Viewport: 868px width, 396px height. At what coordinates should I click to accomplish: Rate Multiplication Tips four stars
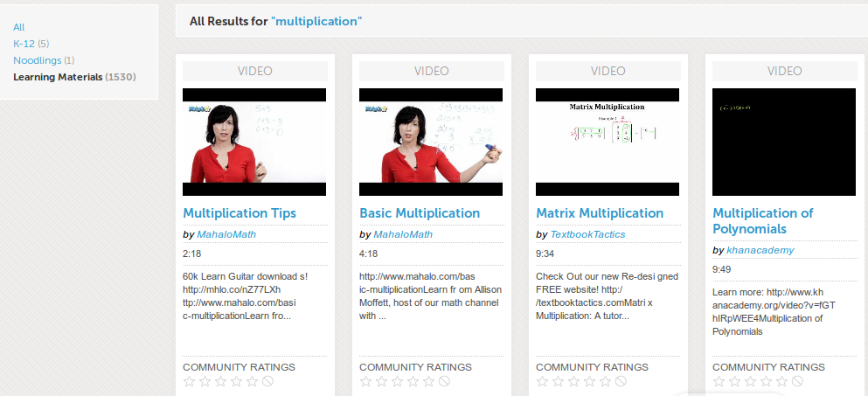(x=236, y=381)
